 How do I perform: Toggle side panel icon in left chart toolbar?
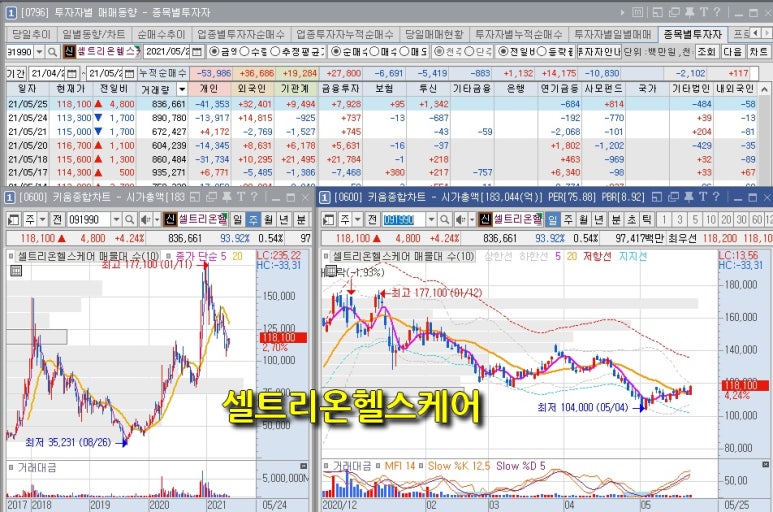click(x=13, y=220)
